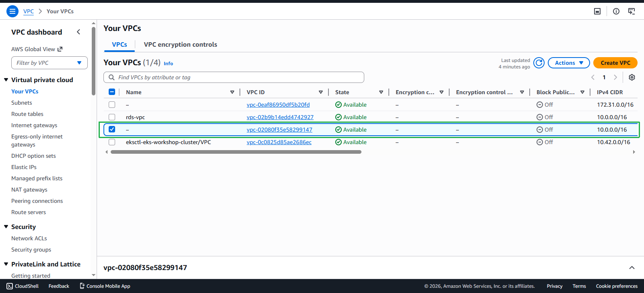Open the info panel icon in header
The image size is (644, 293).
point(616,11)
